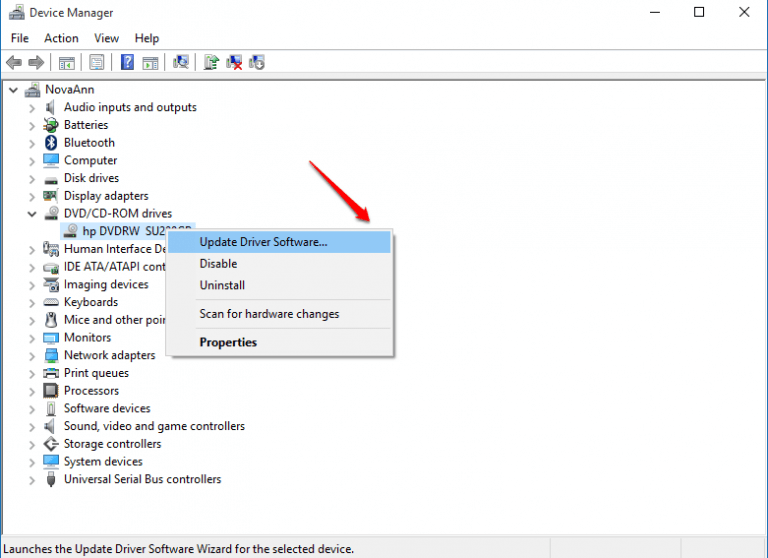Click the Audio inputs and outputs speaker icon
The image size is (768, 558).
click(x=50, y=107)
